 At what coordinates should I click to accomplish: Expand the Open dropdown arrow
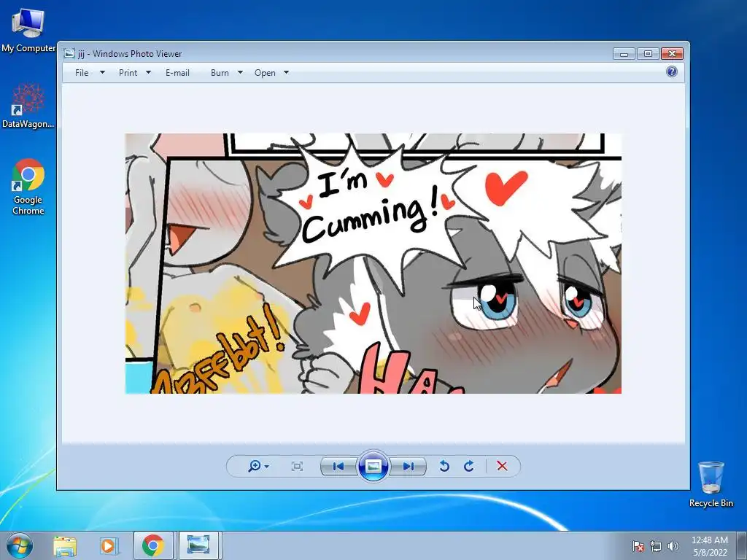[x=286, y=72]
